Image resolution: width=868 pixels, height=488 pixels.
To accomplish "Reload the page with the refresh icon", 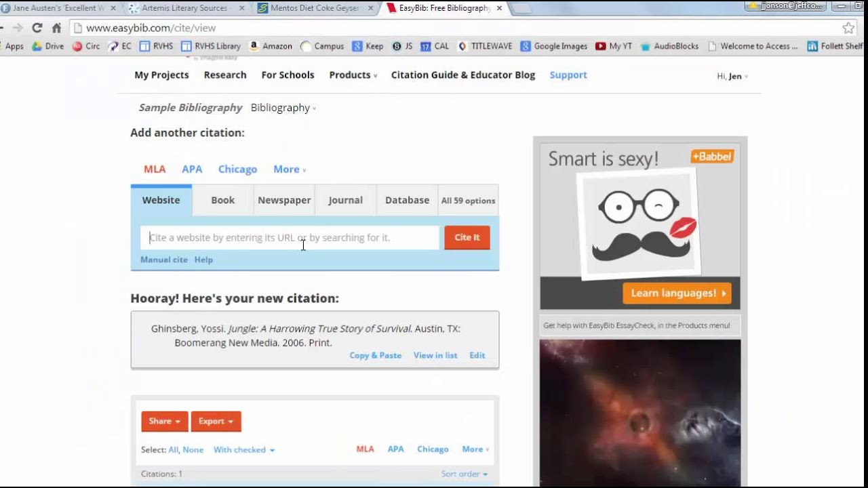I will [37, 28].
